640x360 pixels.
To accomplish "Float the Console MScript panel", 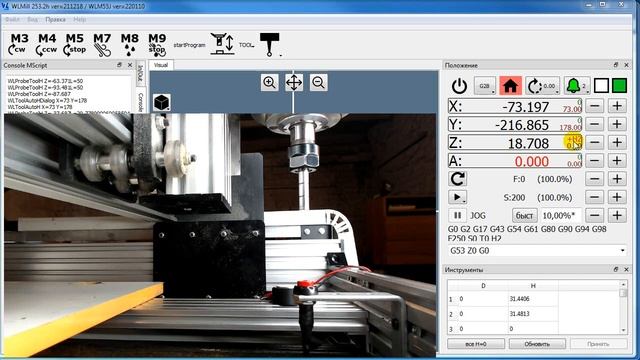I will click(119, 65).
